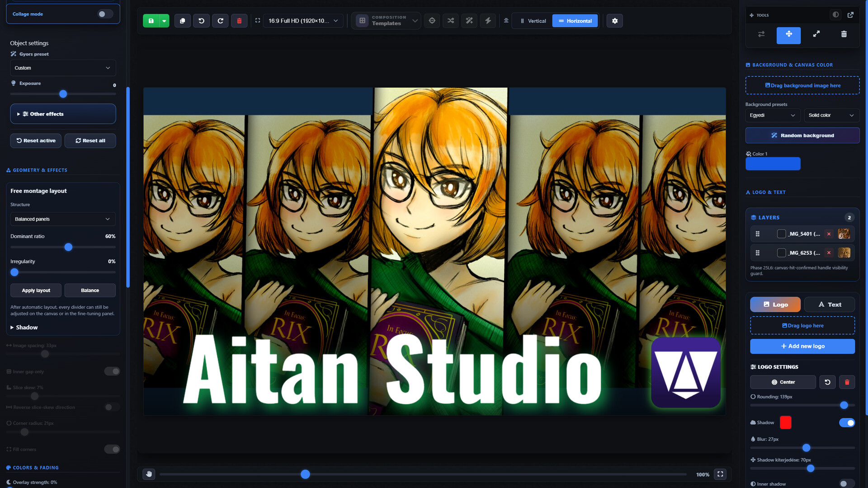Click the Random background button

802,136
